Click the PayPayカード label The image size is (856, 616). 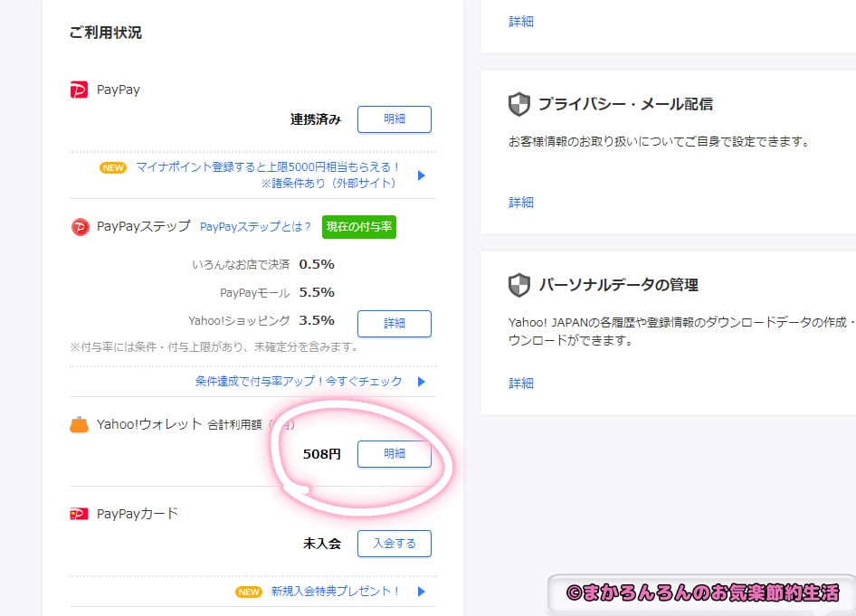(x=137, y=514)
